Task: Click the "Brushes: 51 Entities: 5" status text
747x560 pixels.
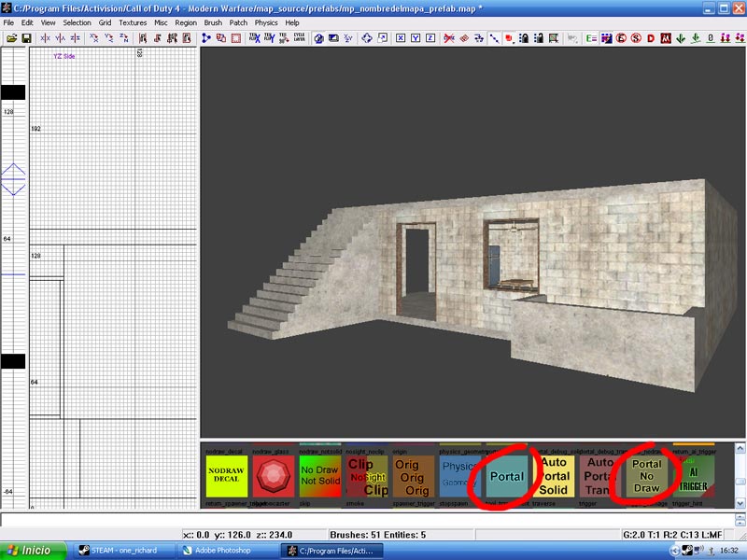Action: tap(378, 535)
